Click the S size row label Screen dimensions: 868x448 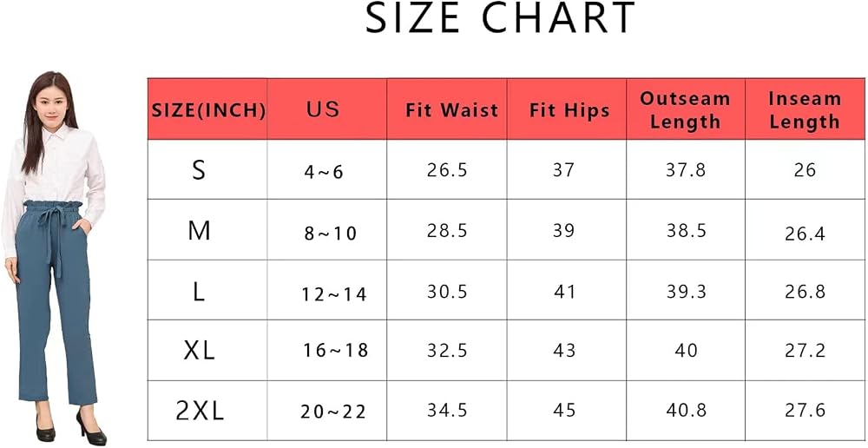pyautogui.click(x=199, y=170)
